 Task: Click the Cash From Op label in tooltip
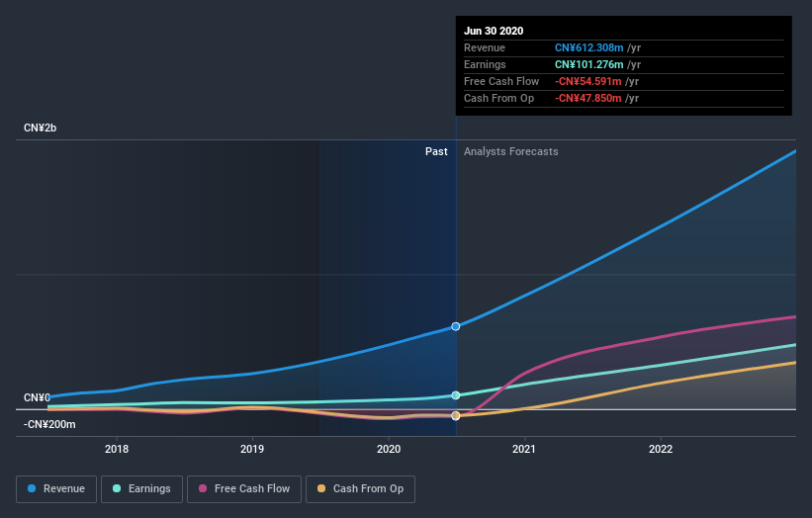498,98
